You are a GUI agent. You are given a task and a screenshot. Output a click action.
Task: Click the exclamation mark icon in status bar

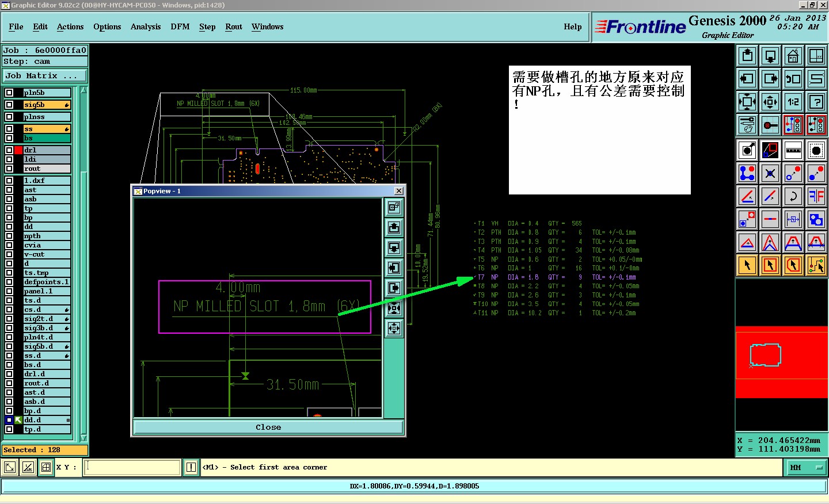point(191,467)
